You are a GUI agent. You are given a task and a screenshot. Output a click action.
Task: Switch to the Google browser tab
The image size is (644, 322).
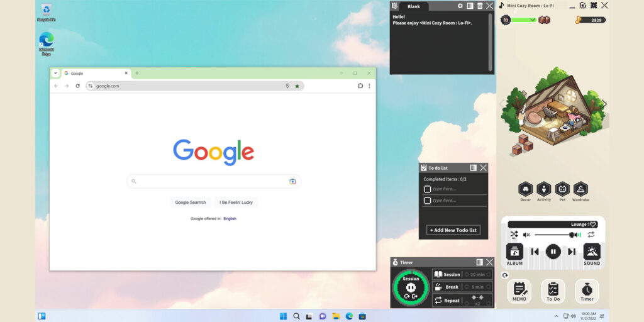94,73
